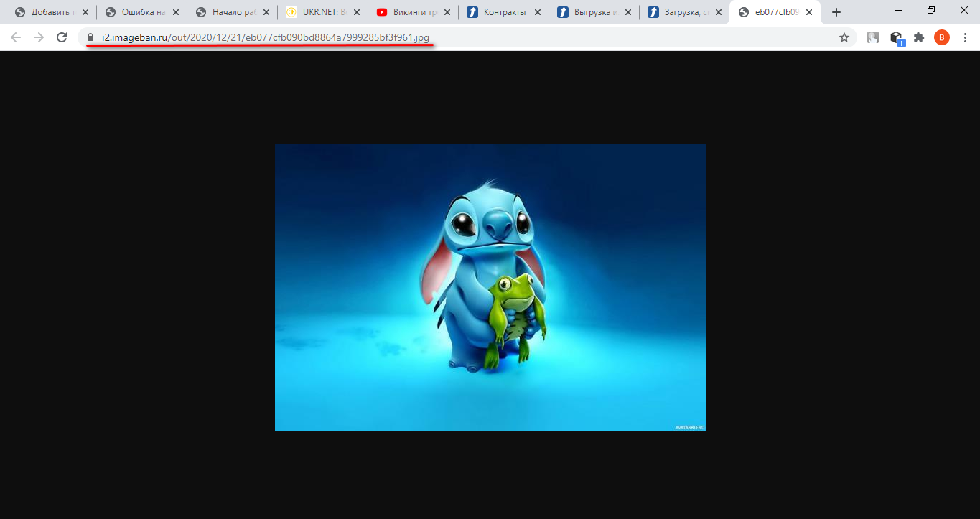Image resolution: width=980 pixels, height=519 pixels.
Task: Open the orange "B" profile avatar
Action: 942,37
